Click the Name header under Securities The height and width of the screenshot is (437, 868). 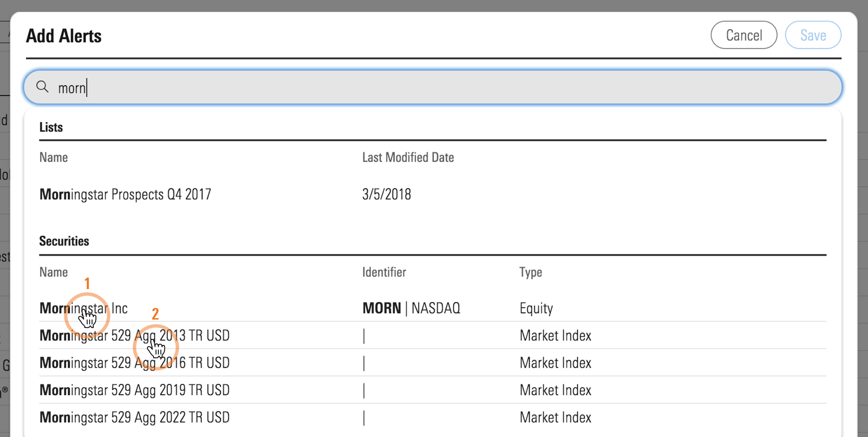coord(54,272)
